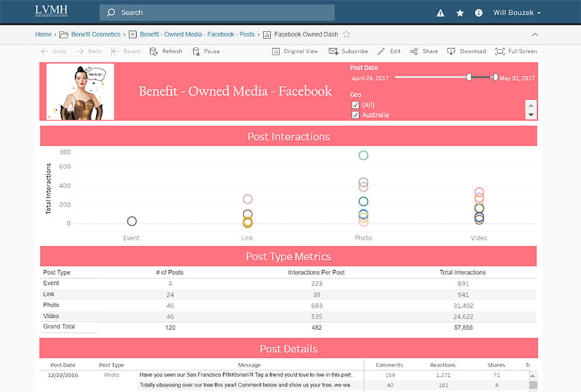Open the Original View menu
This screenshot has width=581, height=392.
pyautogui.click(x=295, y=51)
